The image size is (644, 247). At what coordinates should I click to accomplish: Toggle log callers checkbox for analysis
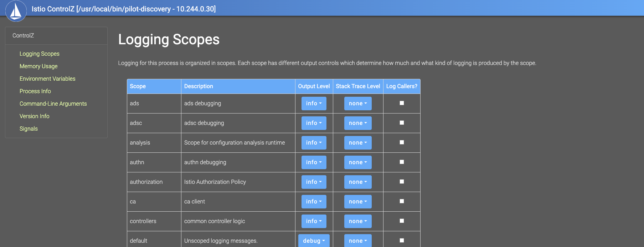(402, 142)
